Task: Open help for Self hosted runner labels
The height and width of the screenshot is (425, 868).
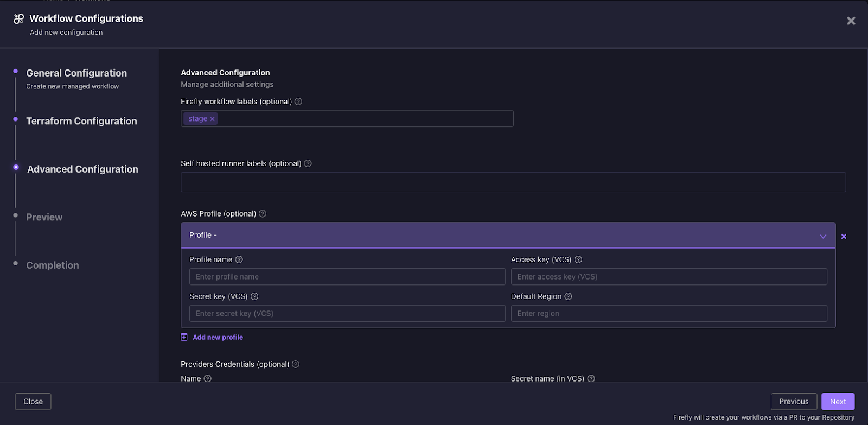Action: click(308, 163)
